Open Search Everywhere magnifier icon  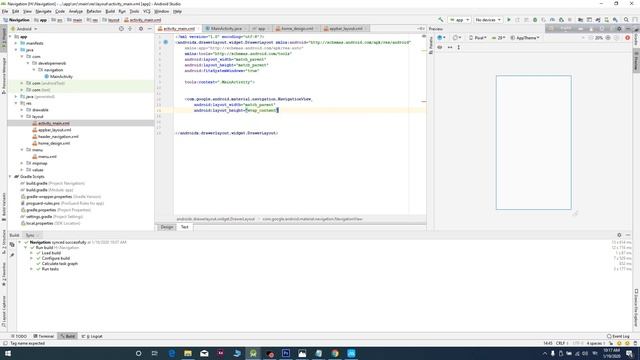(x=626, y=20)
